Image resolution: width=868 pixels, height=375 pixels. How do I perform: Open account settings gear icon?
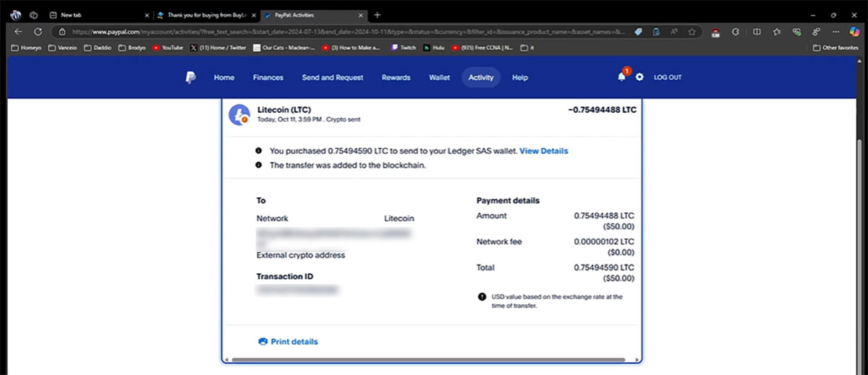tap(639, 77)
